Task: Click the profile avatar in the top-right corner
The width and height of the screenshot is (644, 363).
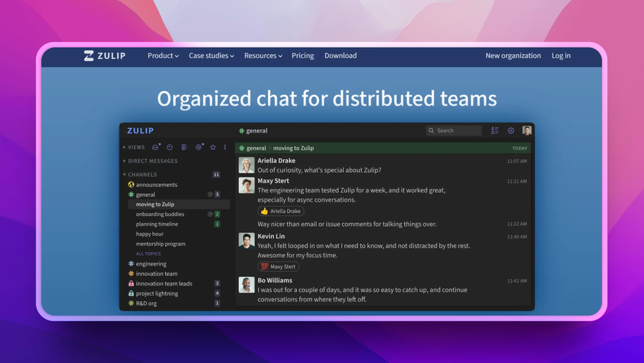Action: pos(527,130)
